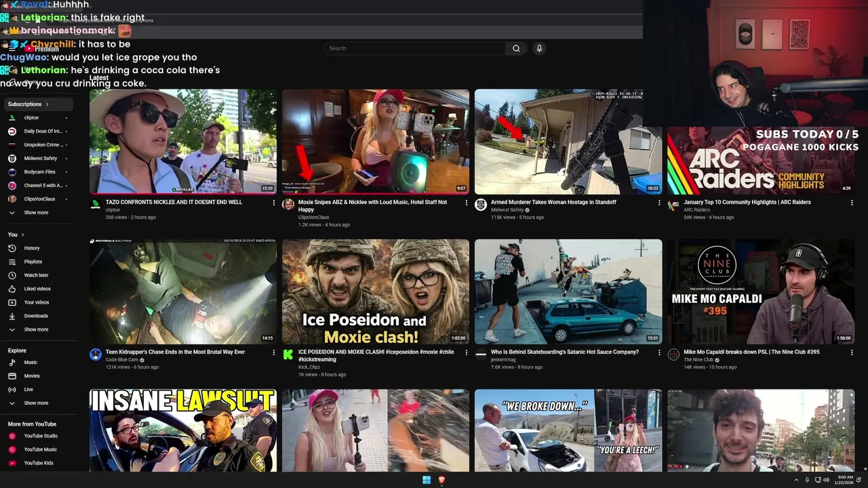The width and height of the screenshot is (868, 488).
Task: Open options menu for Teen Kidnapper's Chase video
Action: pos(274,352)
